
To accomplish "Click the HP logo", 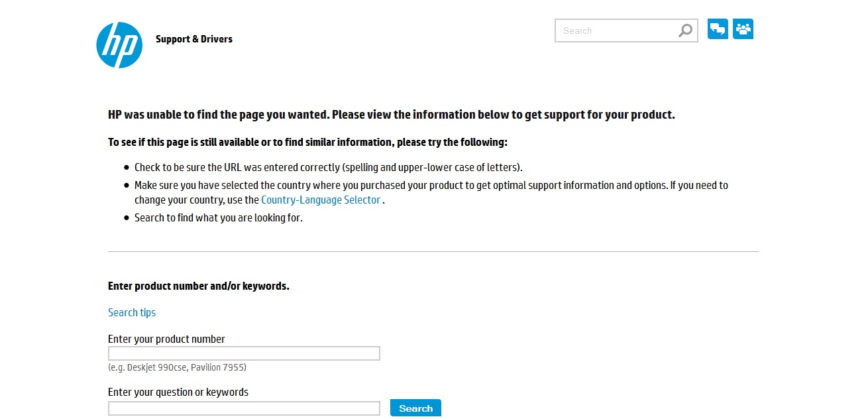I will tap(119, 45).
